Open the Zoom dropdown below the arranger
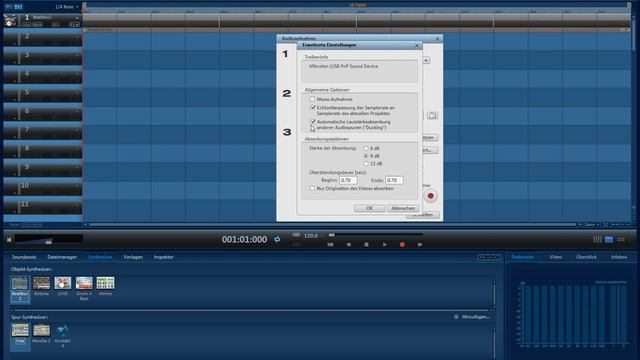Image resolution: width=640 pixels, height=360 pixels. point(591,224)
